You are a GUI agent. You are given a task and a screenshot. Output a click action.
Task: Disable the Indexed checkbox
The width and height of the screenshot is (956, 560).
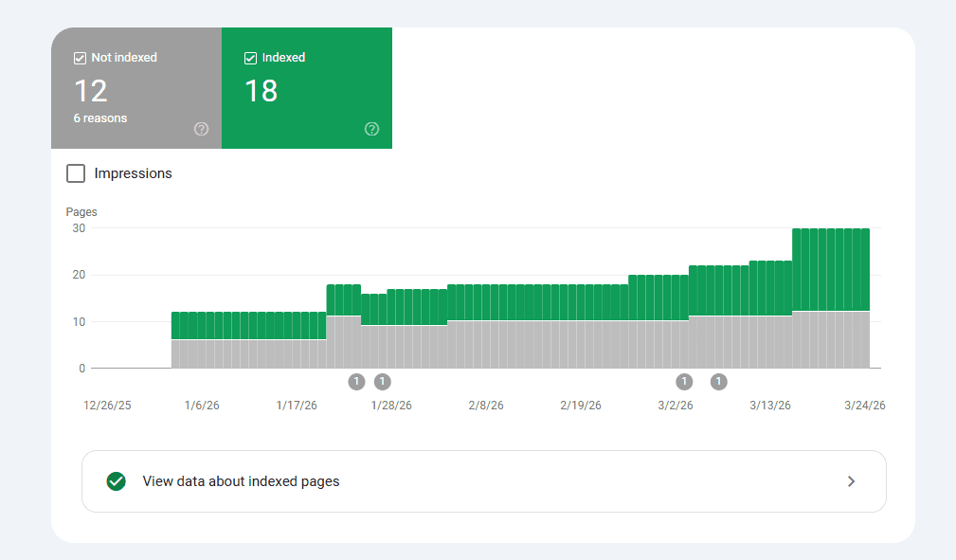click(x=250, y=57)
